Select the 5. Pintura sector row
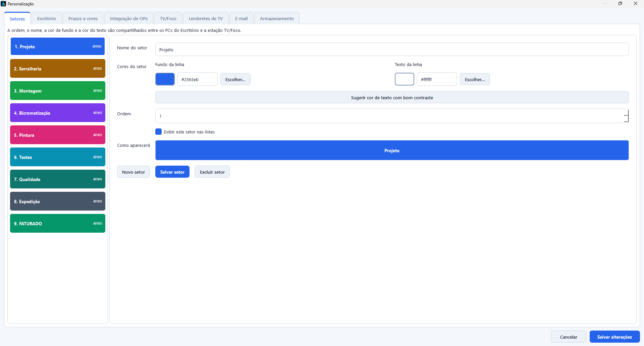Viewport: 644px width, 346px height. pos(58,135)
